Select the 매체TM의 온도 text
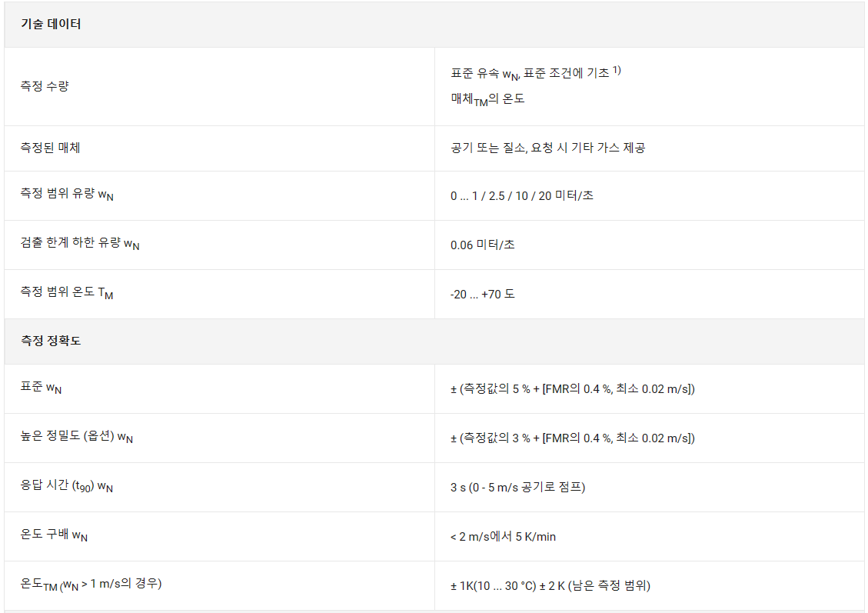This screenshot has width=868, height=613. (x=487, y=99)
